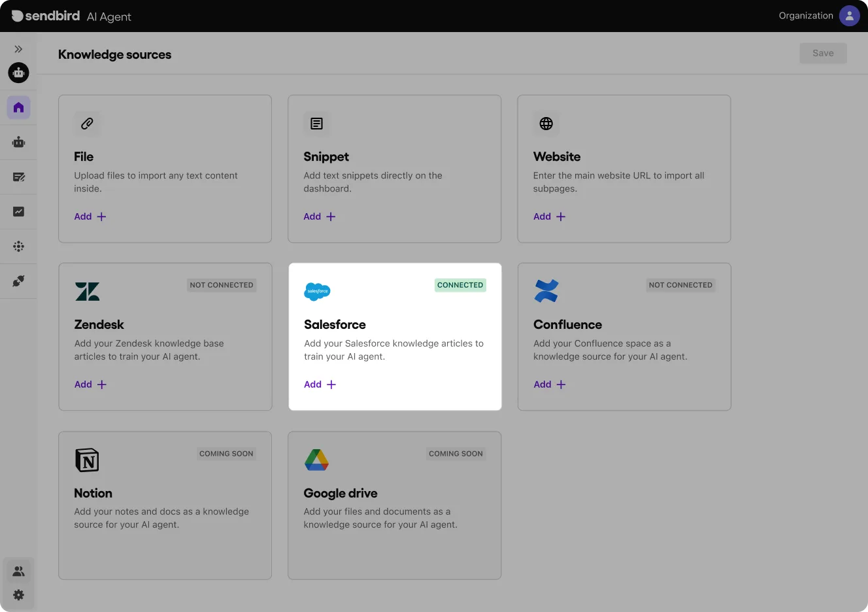
Task: Open the AI agent robot avatar
Action: point(18,73)
